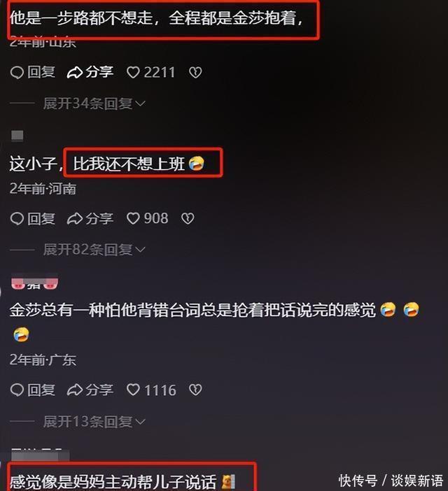Share the comment with 908 likes
448x491 pixels.
click(x=90, y=218)
